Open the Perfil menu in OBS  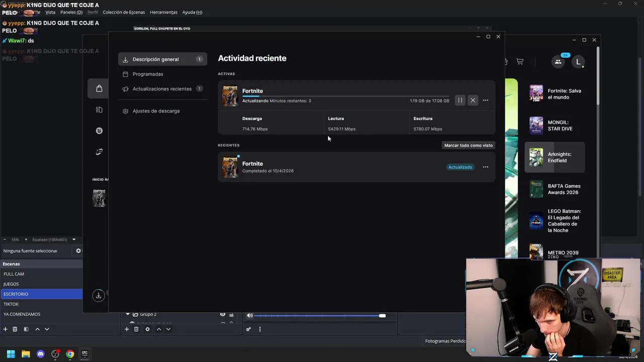pyautogui.click(x=93, y=12)
